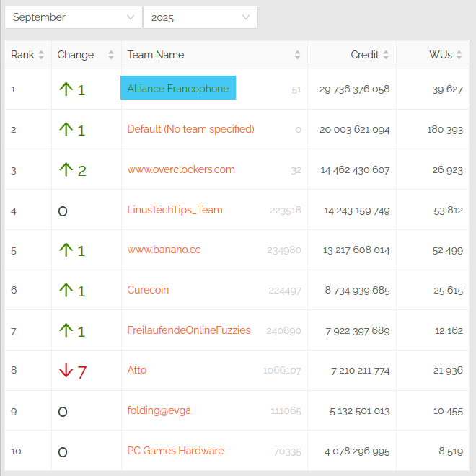This screenshot has height=476, width=476.
Task: Select LinusTechTips_Team link
Action: click(x=175, y=210)
